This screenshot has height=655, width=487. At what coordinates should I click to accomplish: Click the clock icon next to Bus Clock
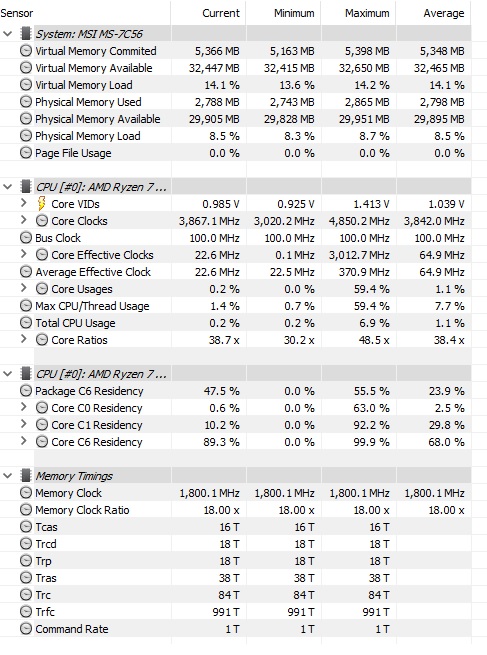[x=26, y=238]
